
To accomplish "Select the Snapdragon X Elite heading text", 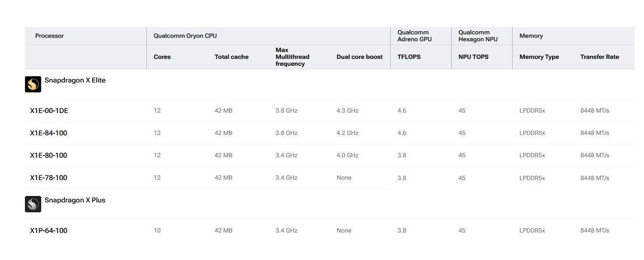I will [75, 80].
